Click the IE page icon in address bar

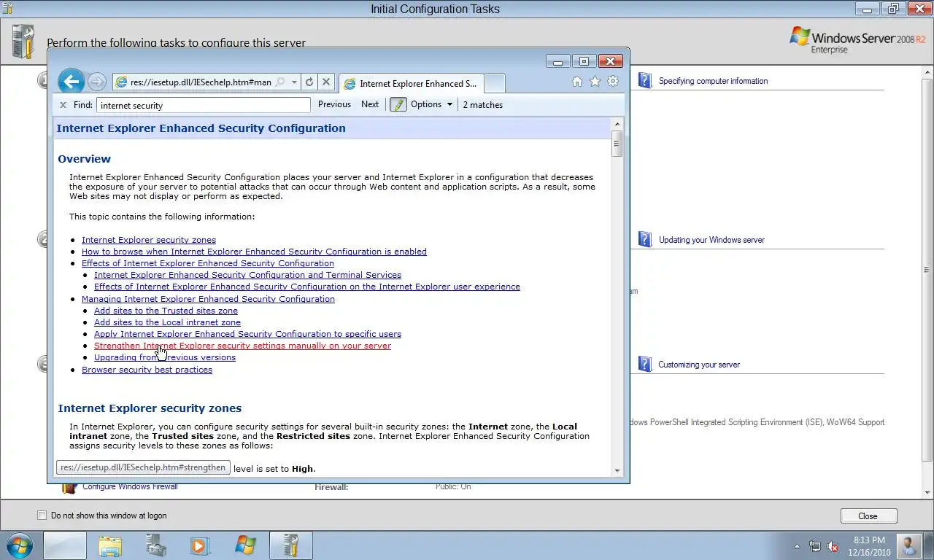click(x=121, y=82)
